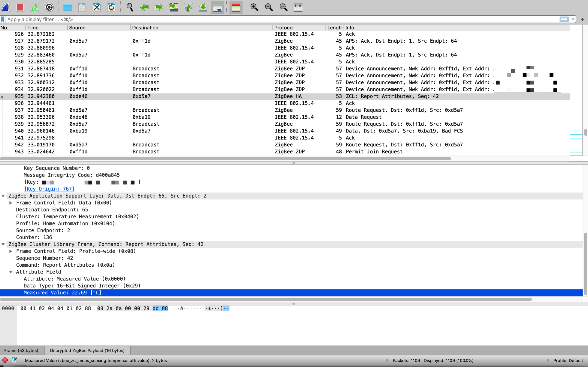Select packet 935 ZCL Report Attributes

tap(285, 96)
